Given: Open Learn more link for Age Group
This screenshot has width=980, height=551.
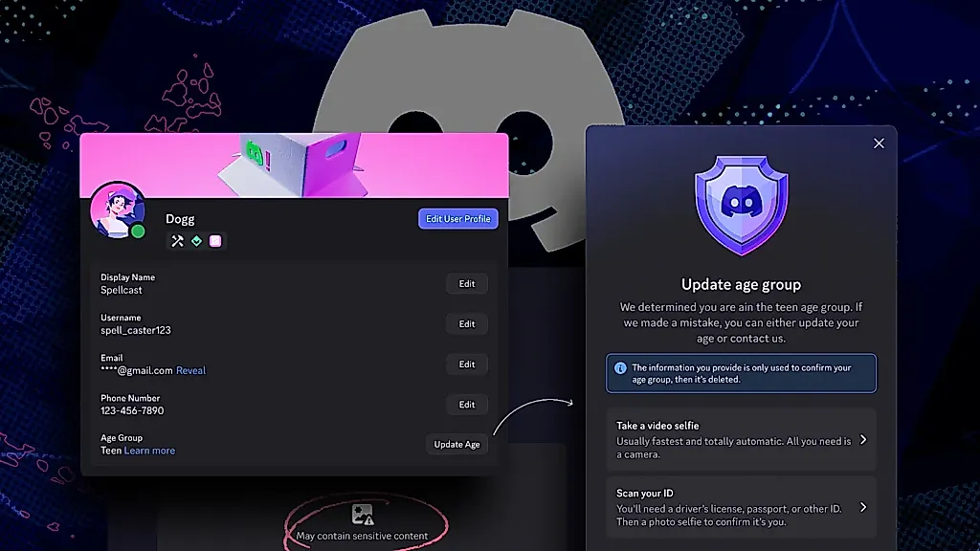Looking at the screenshot, I should tap(149, 451).
